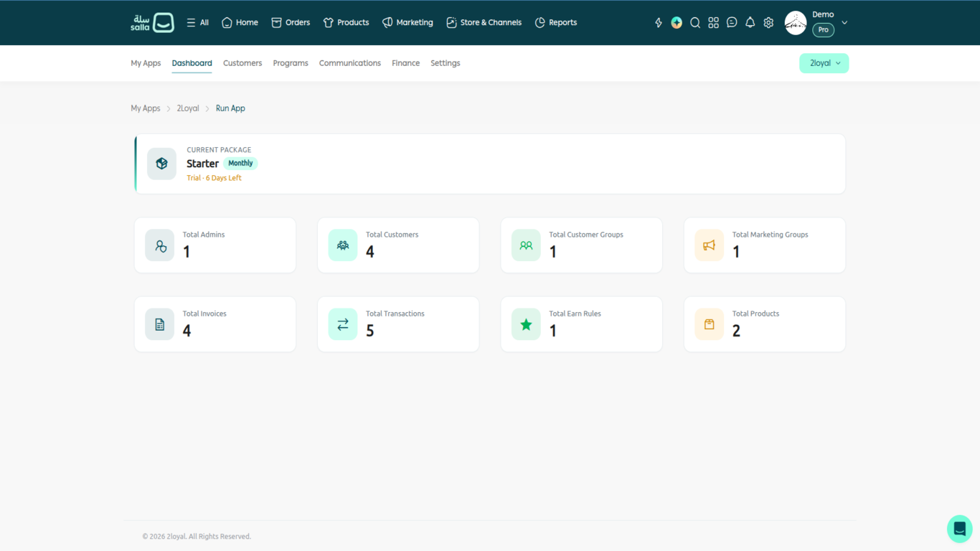The image size is (980, 551).
Task: Click the Salla logo
Action: pos(152,22)
